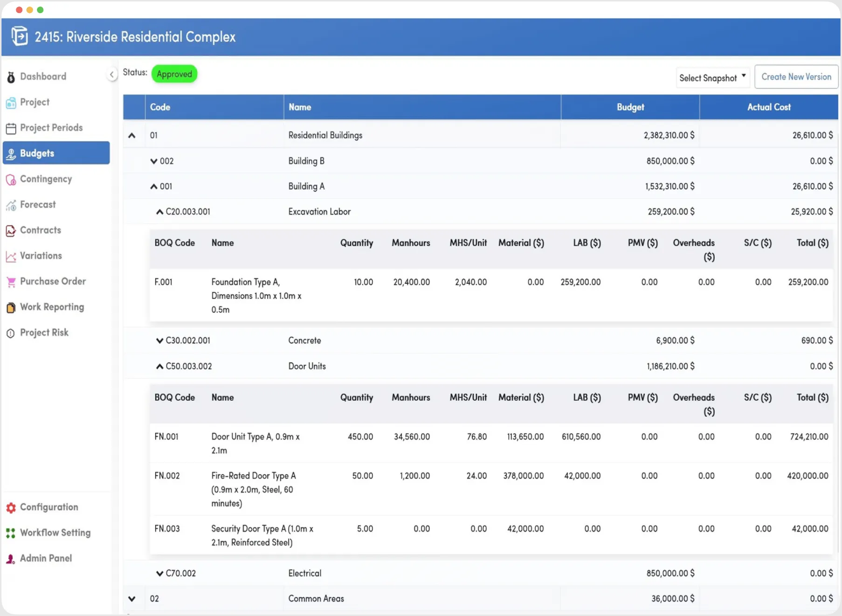The height and width of the screenshot is (616, 842).
Task: Open the Select Snapshot dropdown
Action: [712, 78]
